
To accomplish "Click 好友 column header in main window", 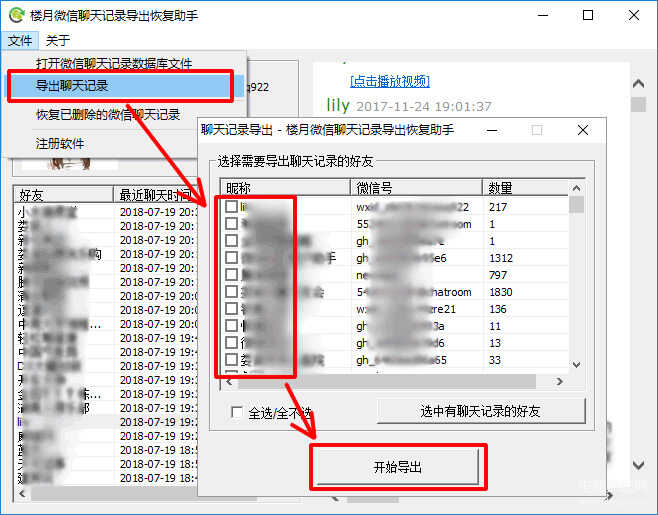I will tap(63, 195).
